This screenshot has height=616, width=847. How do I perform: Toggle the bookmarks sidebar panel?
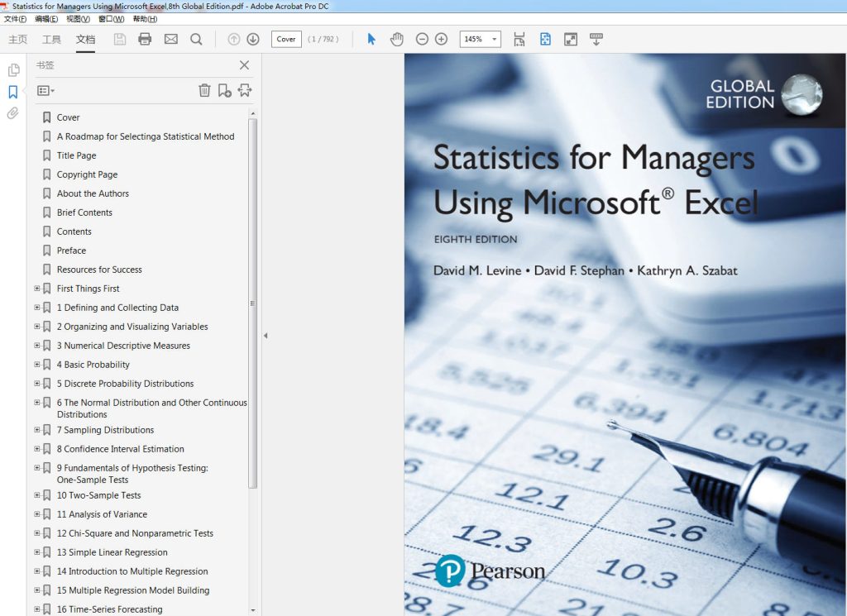[12, 92]
